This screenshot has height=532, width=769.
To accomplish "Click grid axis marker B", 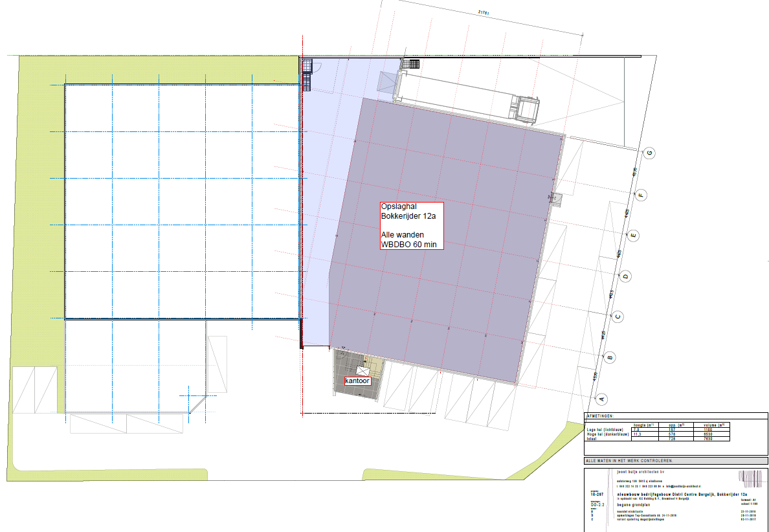I will tap(610, 357).
